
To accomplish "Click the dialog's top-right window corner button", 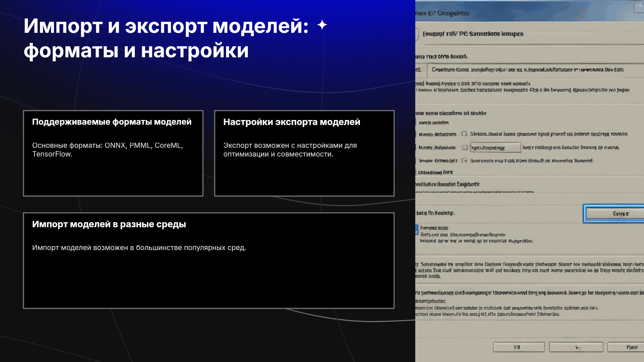I will (x=639, y=7).
